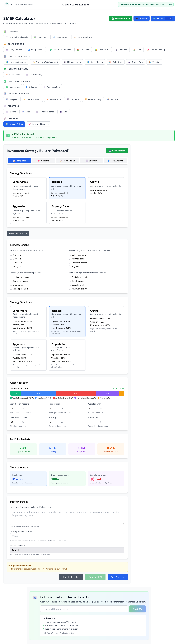Click the back arrow icon beside Back to Calculators
178x644 pixels.
[x=12, y=5]
